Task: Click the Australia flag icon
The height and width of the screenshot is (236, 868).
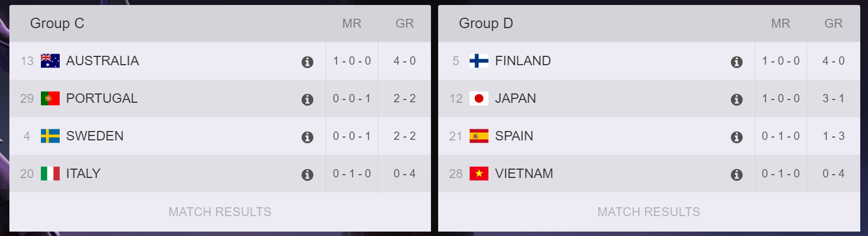Action: [50, 61]
